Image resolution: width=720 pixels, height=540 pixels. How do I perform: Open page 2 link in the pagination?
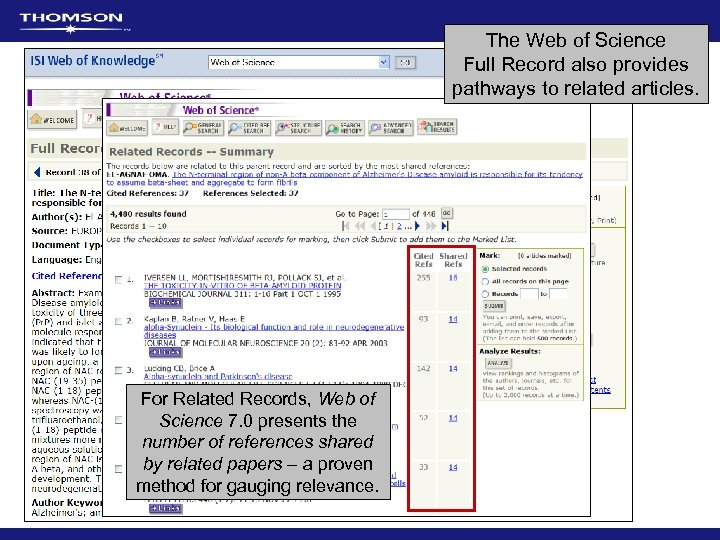(399, 226)
